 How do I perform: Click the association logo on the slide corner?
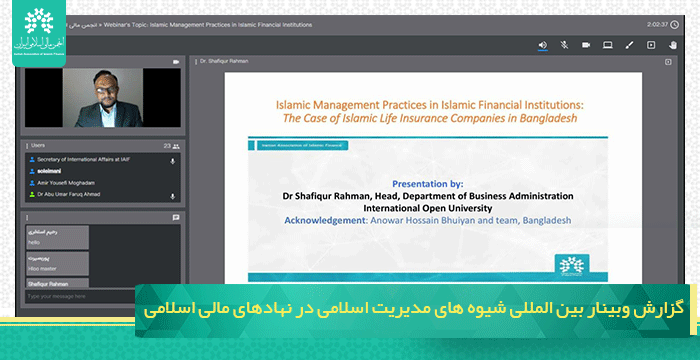point(572,265)
